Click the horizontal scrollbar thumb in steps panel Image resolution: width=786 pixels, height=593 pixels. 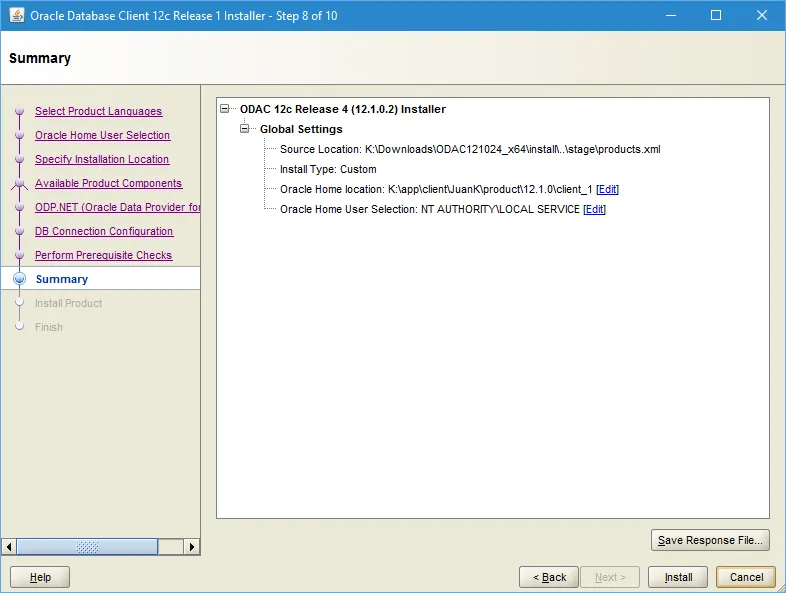[x=87, y=546]
